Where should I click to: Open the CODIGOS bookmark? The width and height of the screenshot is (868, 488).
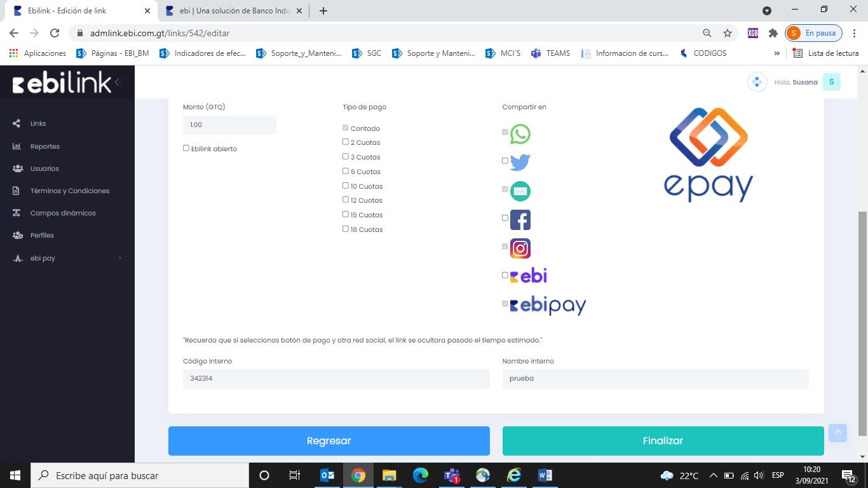click(703, 53)
